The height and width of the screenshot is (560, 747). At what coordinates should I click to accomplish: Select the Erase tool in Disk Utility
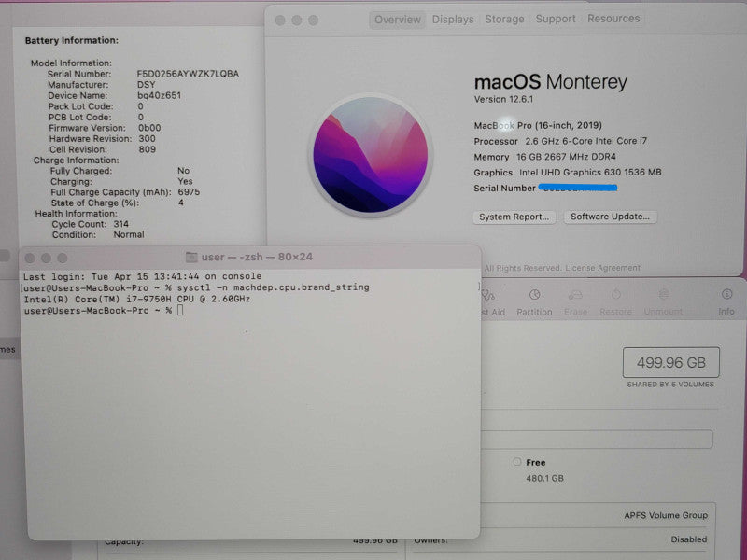tap(575, 302)
